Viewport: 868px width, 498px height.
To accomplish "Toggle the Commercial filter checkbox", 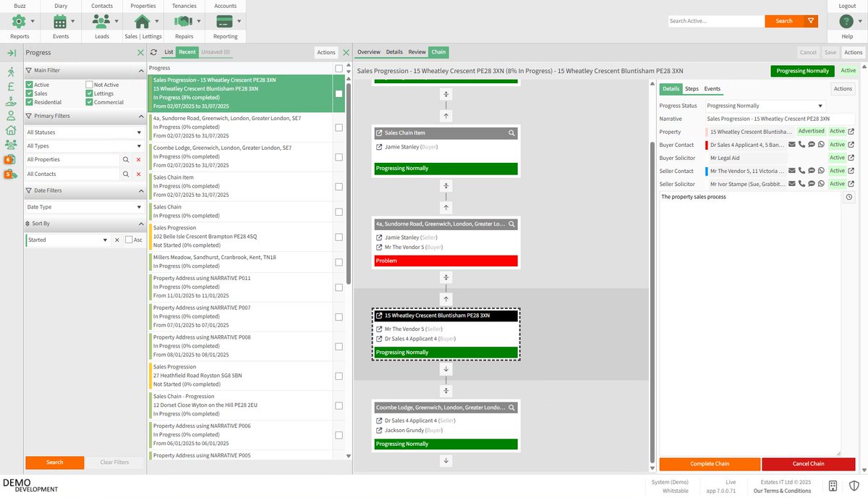I will click(89, 102).
